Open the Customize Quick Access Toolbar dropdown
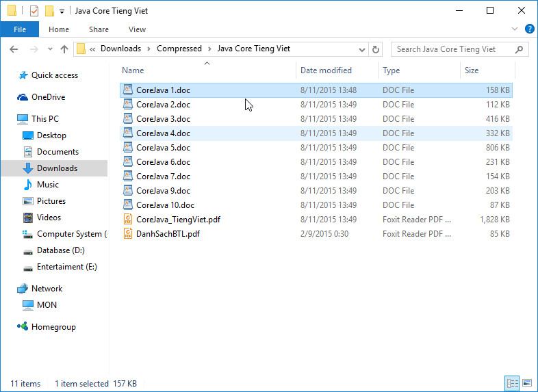 coord(62,12)
